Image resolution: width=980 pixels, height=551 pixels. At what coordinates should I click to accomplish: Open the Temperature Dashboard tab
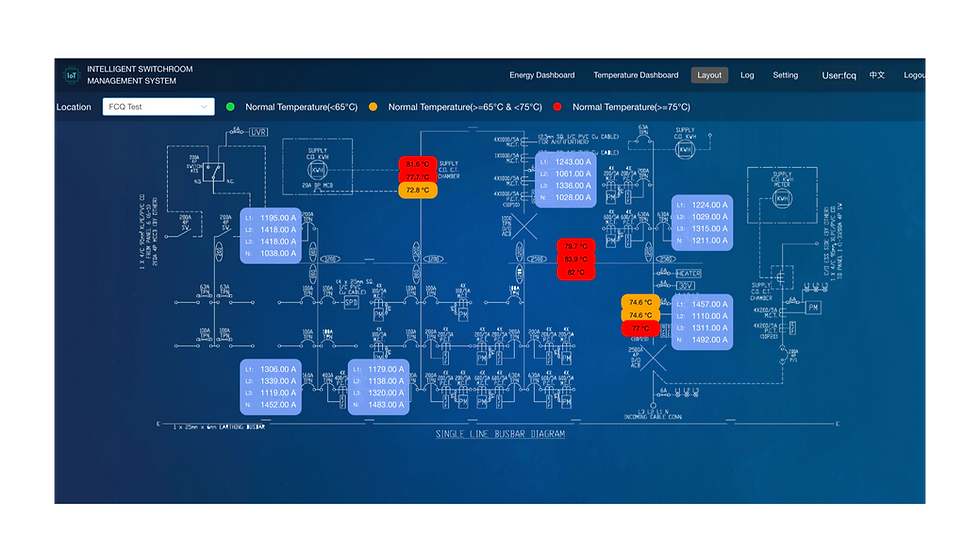[636, 75]
